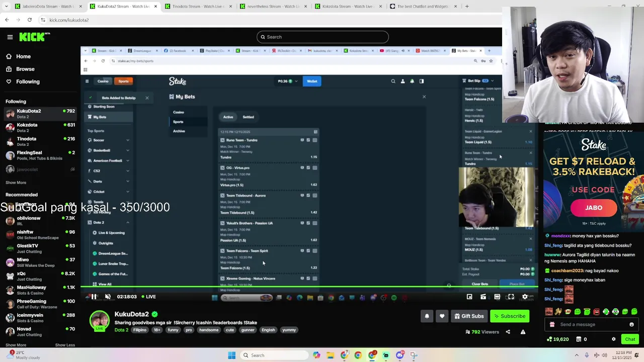
Task: Toggle the Kick sidebar hamburger menu
Action: [10, 37]
